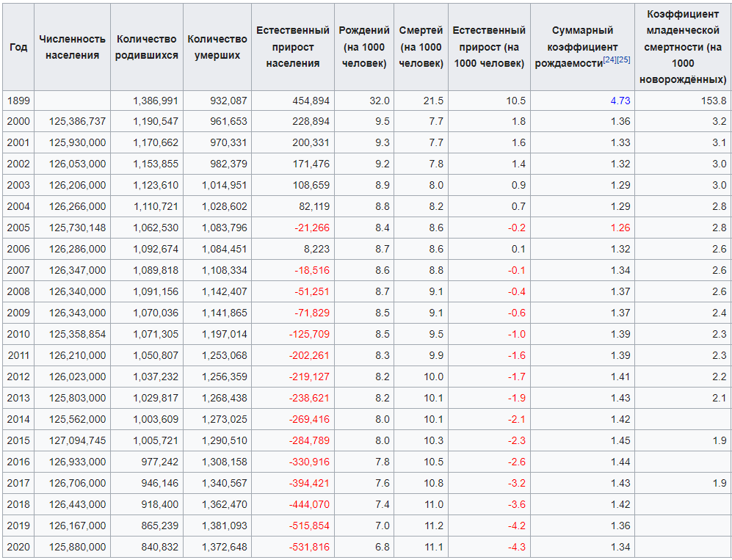Click the red rate -4.3
The width and height of the screenshot is (732, 560).
[x=517, y=548]
